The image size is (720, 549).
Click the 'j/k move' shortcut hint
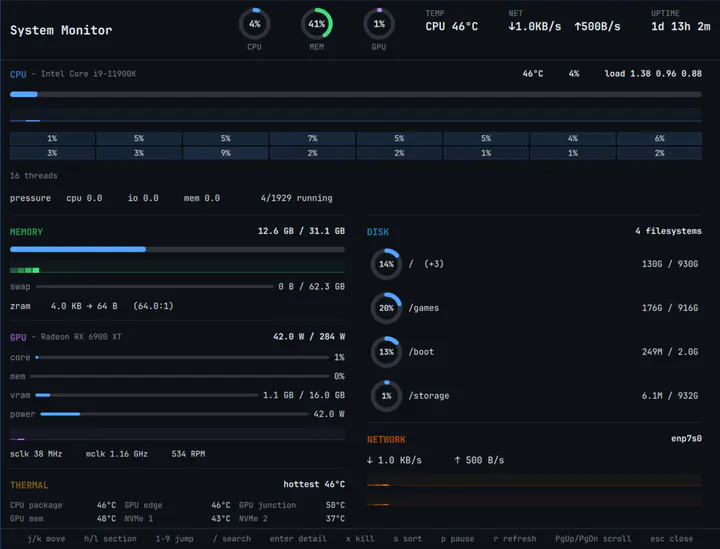click(46, 538)
